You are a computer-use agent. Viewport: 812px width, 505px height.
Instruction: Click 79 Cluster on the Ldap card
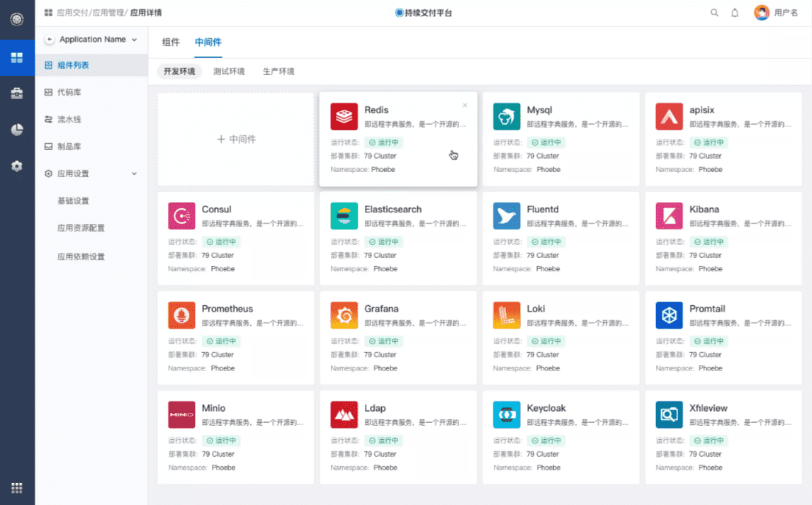pyautogui.click(x=380, y=454)
